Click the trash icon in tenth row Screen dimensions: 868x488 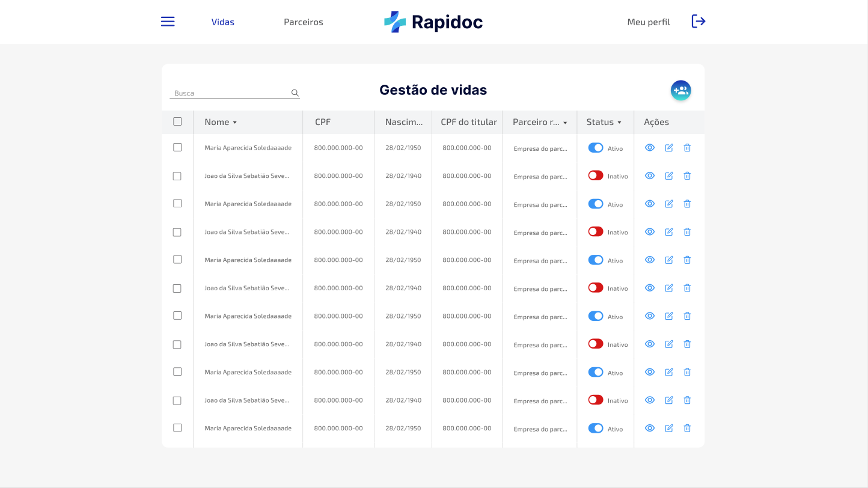(687, 400)
